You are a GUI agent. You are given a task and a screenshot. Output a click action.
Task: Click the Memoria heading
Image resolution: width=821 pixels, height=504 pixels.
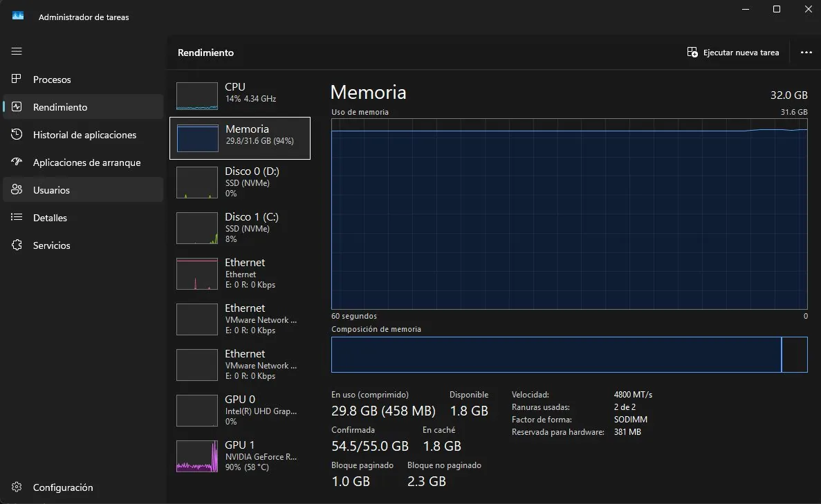pyautogui.click(x=368, y=93)
